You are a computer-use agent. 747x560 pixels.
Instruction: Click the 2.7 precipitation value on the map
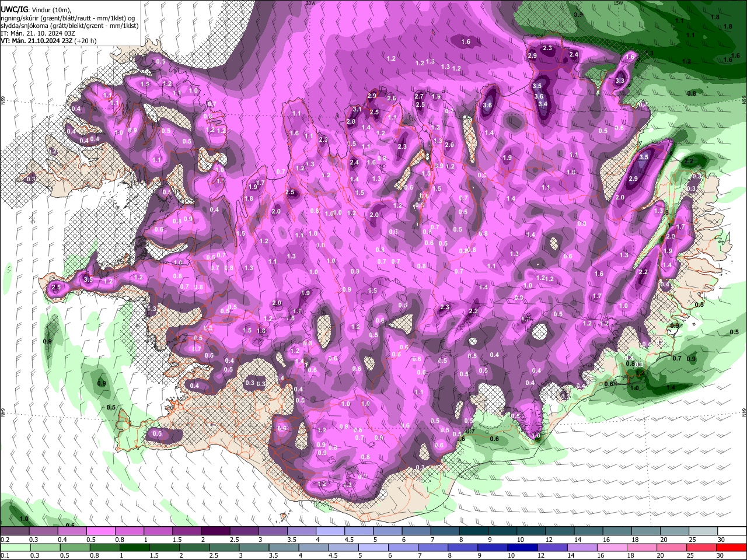(x=419, y=96)
